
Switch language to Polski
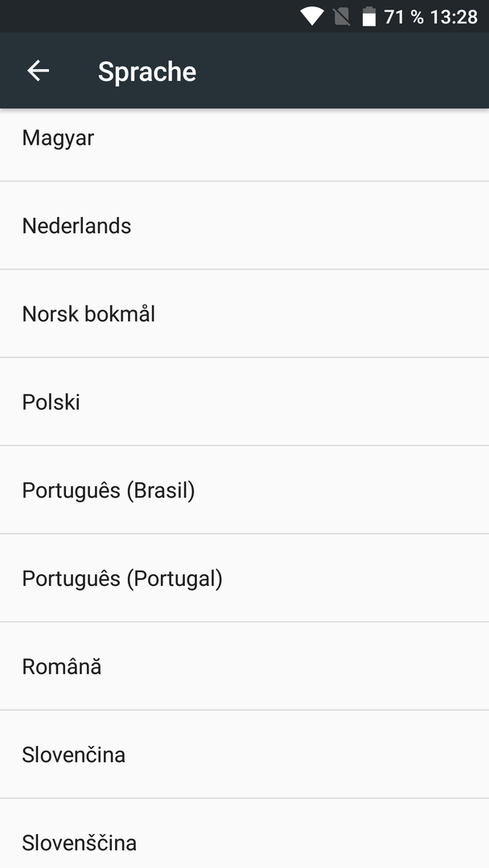coord(244,401)
